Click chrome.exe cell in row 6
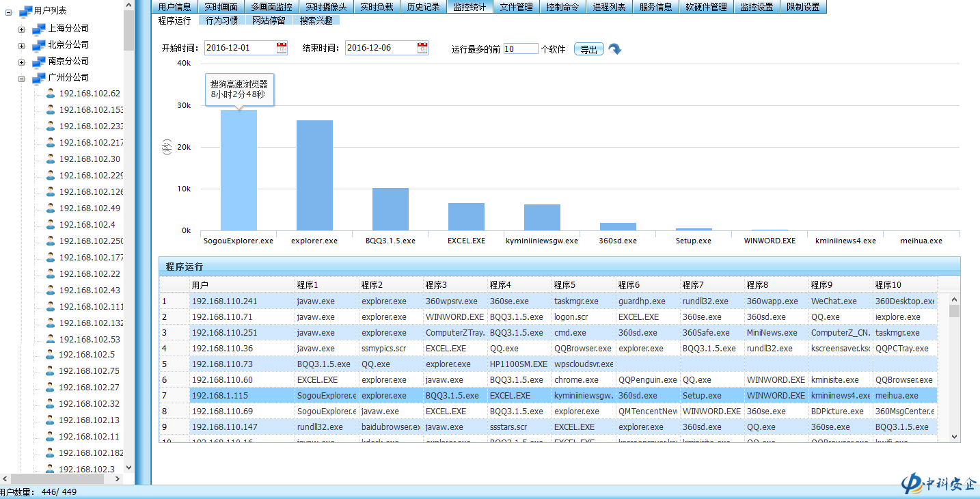The width and height of the screenshot is (980, 499). pos(584,379)
